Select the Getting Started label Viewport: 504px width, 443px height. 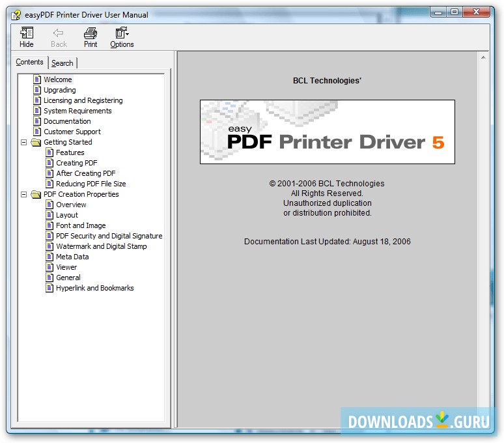(68, 142)
